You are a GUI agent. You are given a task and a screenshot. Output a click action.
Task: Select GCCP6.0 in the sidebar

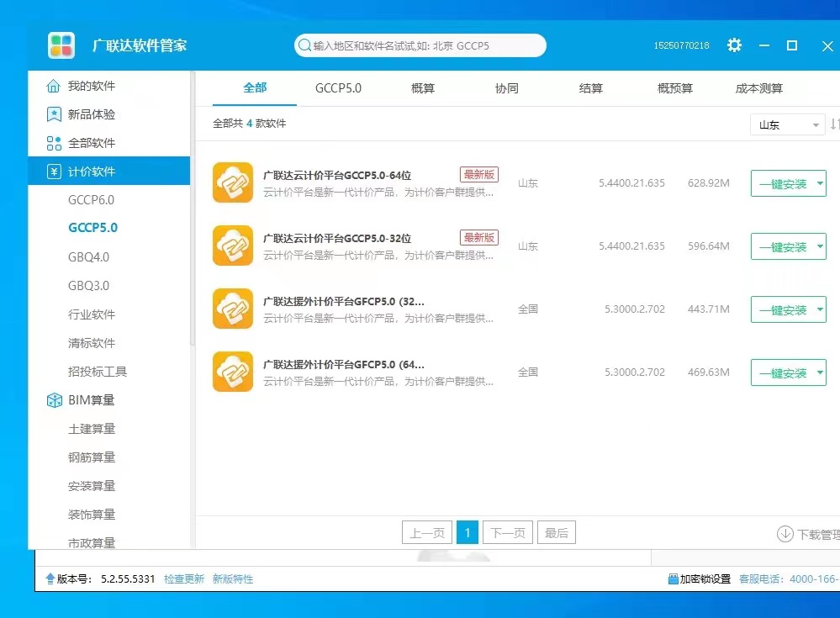91,200
